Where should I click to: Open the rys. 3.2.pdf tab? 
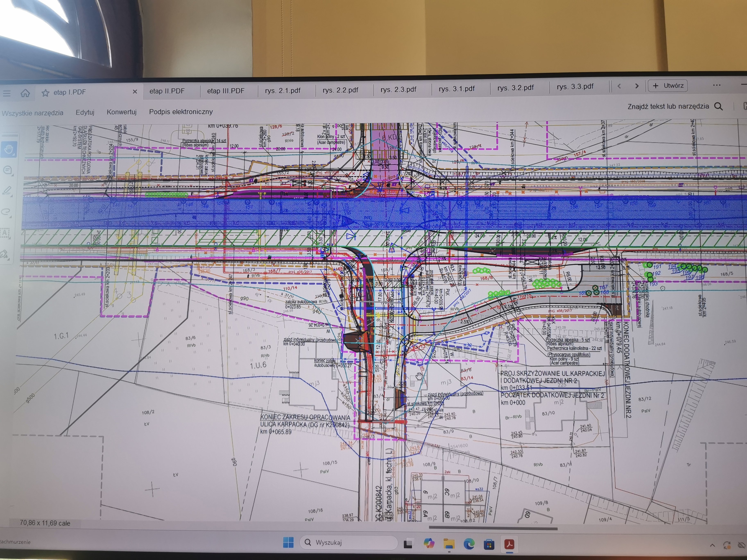(515, 88)
